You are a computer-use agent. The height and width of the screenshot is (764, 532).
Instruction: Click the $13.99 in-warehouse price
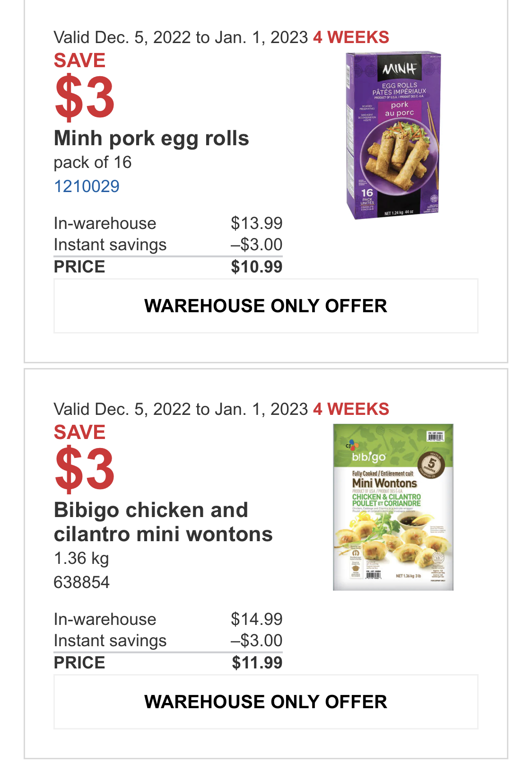click(x=257, y=223)
